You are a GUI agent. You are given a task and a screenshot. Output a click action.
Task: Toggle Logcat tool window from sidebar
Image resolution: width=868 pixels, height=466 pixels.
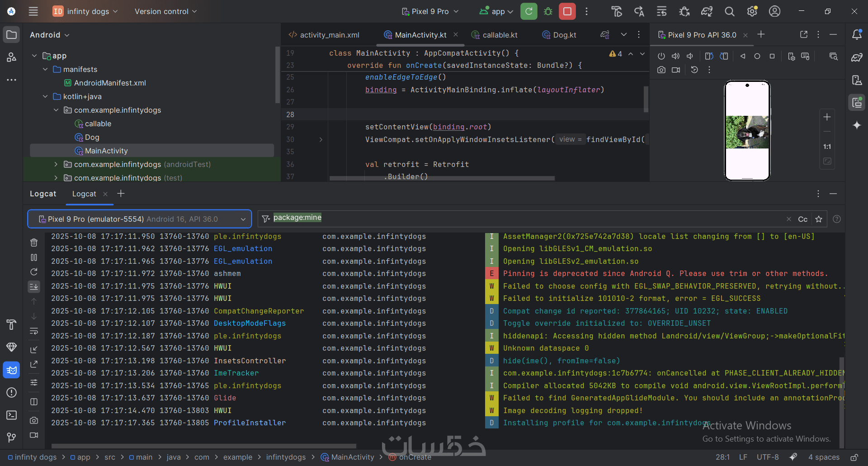[12, 370]
